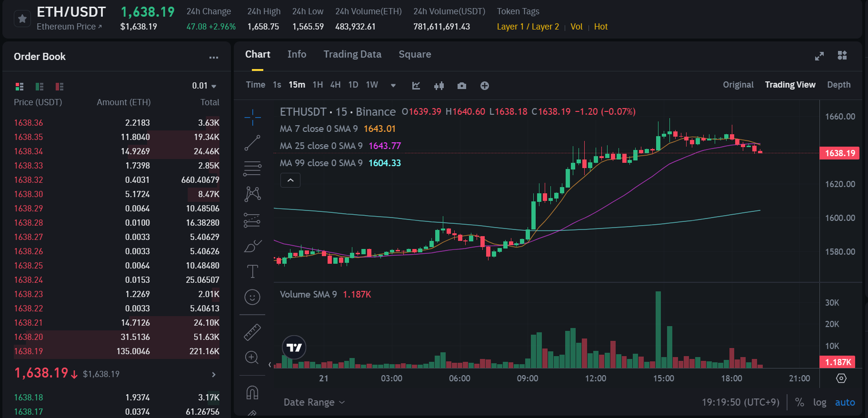Viewport: 868px width, 418px height.
Task: Click the Hot token tag
Action: coord(600,27)
